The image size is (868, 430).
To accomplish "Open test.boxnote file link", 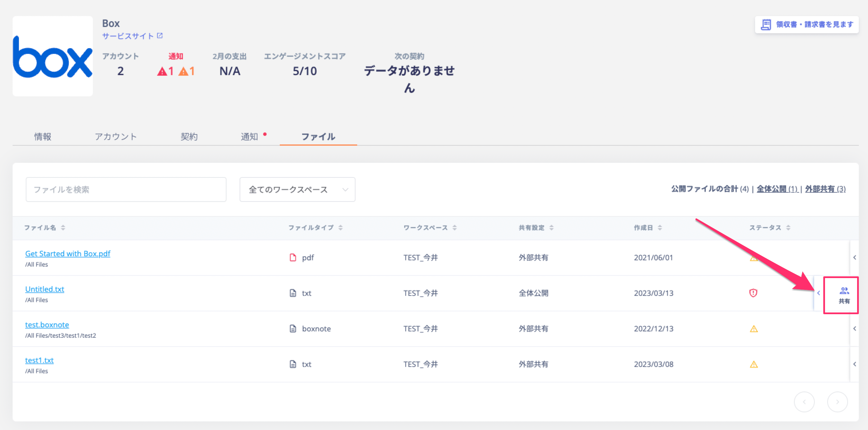I will [47, 325].
